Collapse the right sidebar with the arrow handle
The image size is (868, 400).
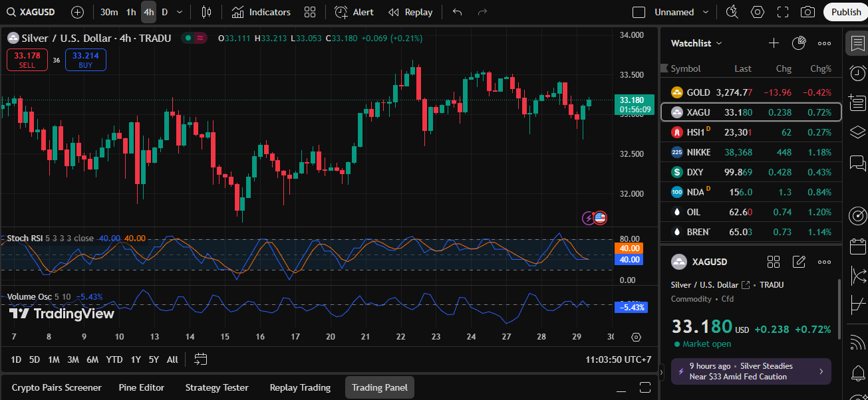tap(661, 373)
